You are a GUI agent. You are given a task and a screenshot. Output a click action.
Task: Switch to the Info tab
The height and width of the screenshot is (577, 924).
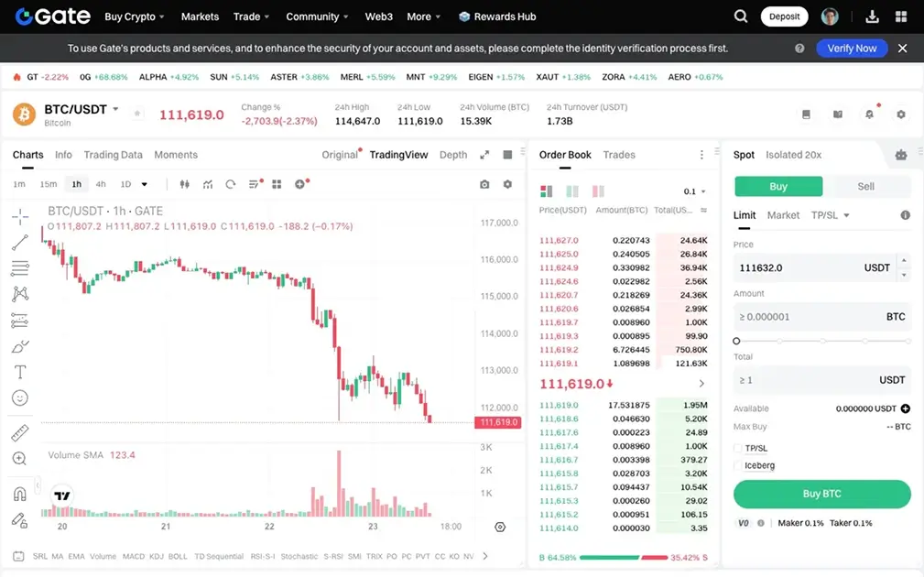63,155
